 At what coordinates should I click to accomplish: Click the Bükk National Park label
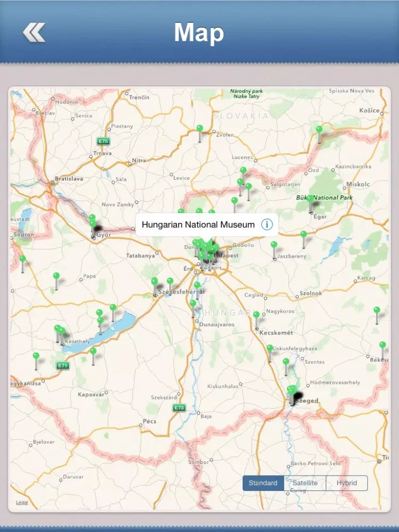point(325,197)
